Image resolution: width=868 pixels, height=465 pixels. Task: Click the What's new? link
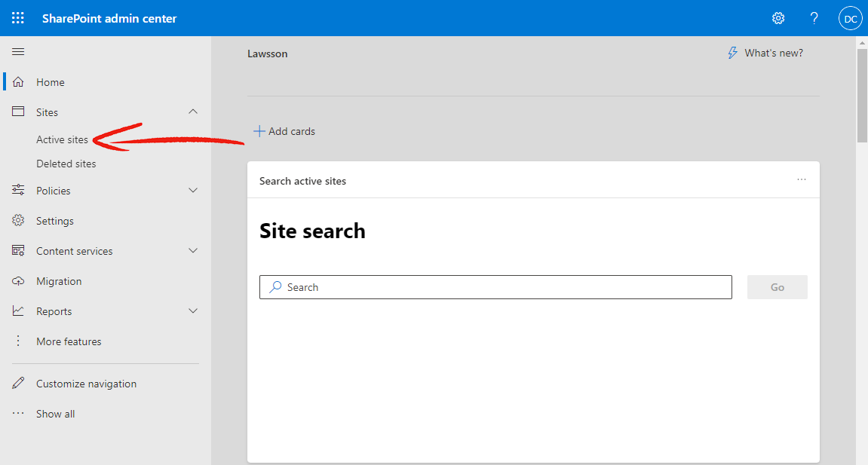click(773, 53)
